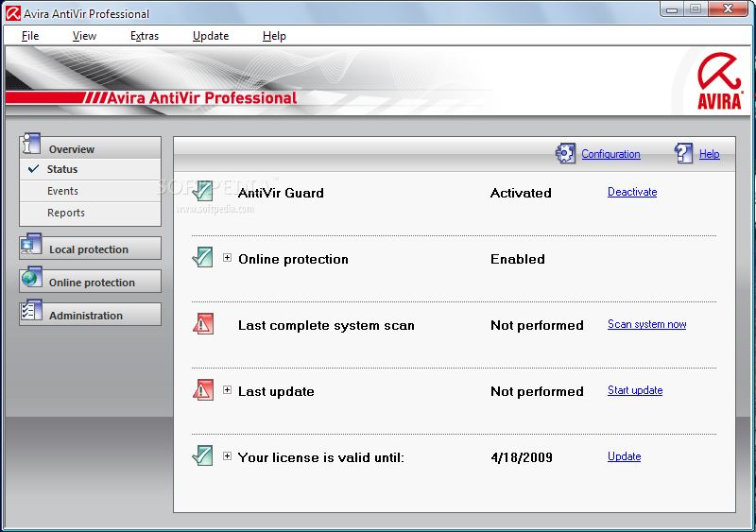Close the Avira AntiVir Professional window
Screen dimensions: 756x532
tap(728, 9)
